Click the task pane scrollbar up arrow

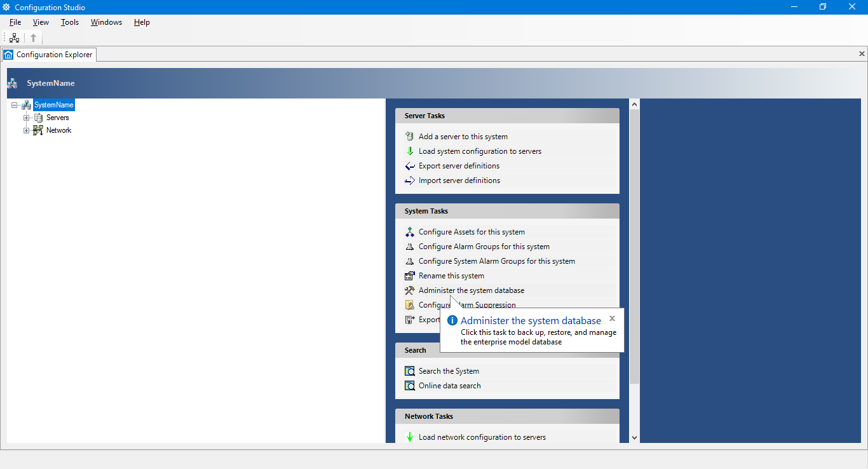pos(634,104)
